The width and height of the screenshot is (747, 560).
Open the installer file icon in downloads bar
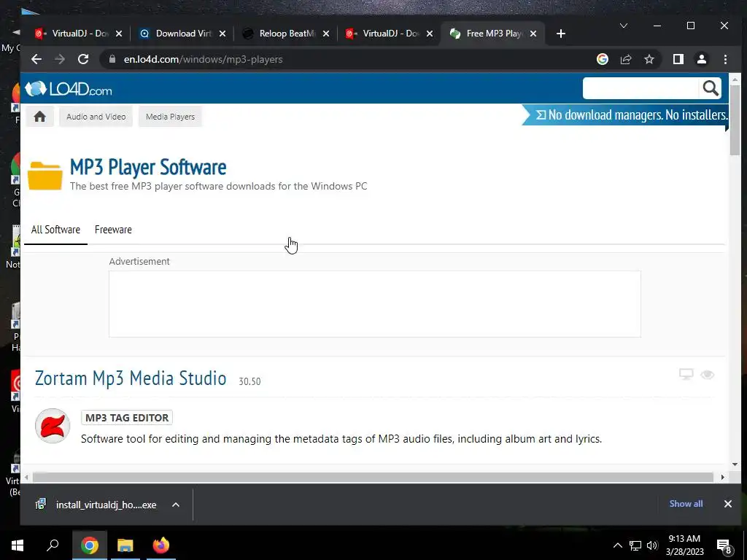click(41, 505)
